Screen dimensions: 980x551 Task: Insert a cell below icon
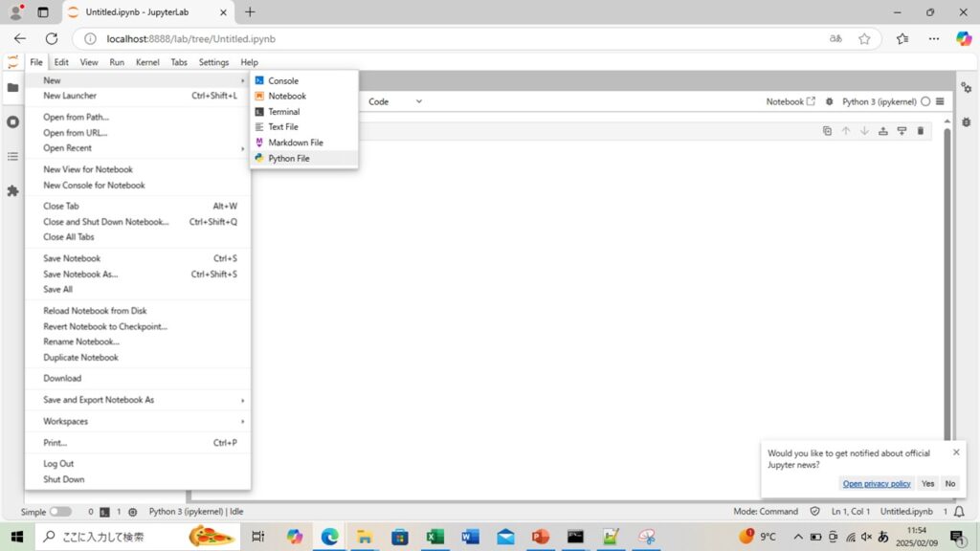coord(902,130)
